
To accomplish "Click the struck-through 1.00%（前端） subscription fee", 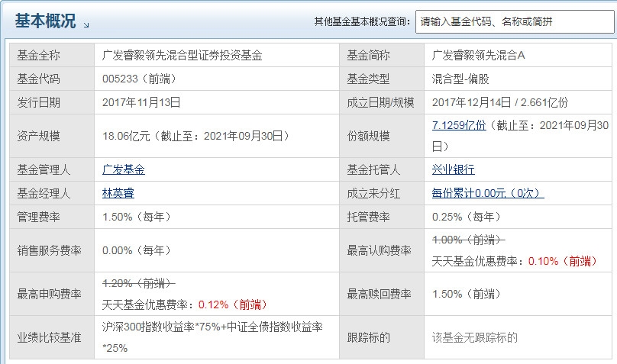I will [469, 240].
